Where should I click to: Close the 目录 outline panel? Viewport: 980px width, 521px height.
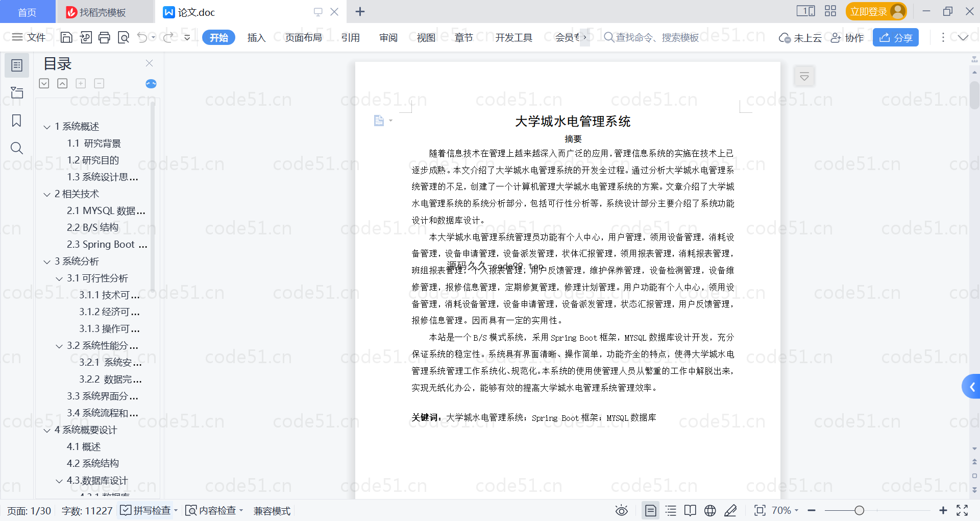tap(149, 63)
